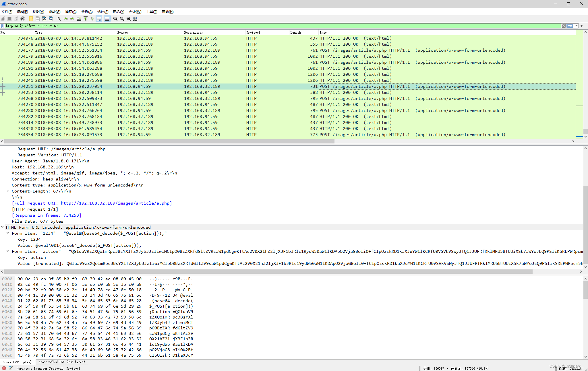Screen dimensions: 588x371
Task: Jump to the last packet icon
Action: pos(92,19)
